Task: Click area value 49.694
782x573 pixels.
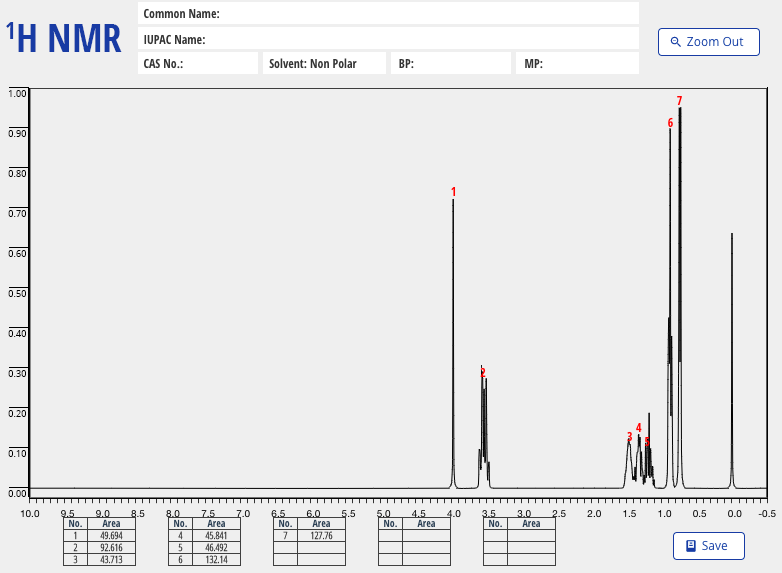Action: (111, 536)
